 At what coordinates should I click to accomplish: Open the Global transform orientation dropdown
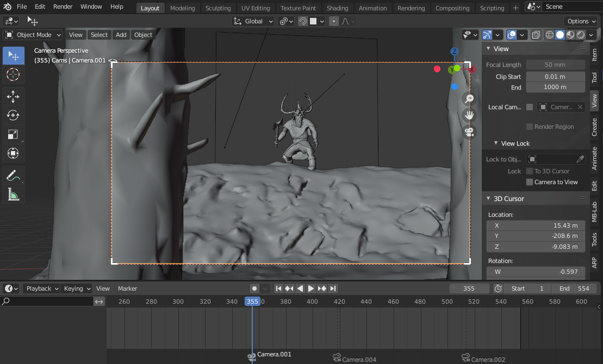[253, 21]
